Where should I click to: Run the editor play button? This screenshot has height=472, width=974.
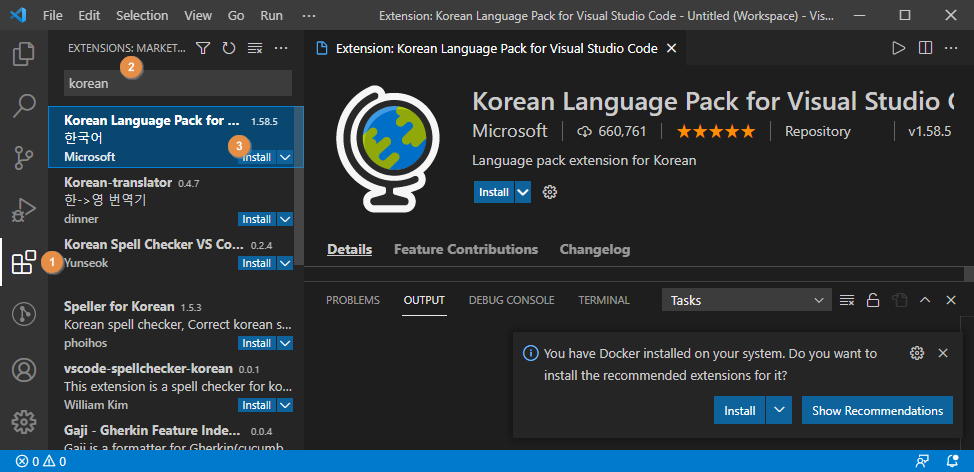click(x=898, y=48)
